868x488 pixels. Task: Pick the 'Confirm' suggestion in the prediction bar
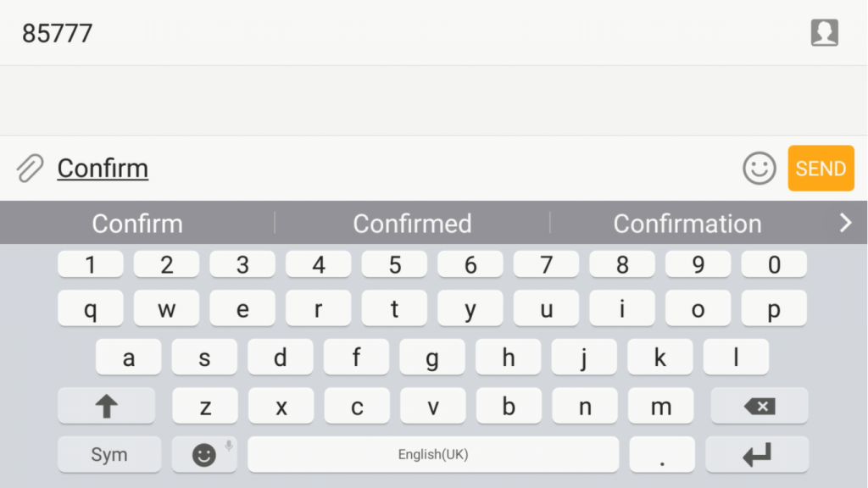[137, 224]
